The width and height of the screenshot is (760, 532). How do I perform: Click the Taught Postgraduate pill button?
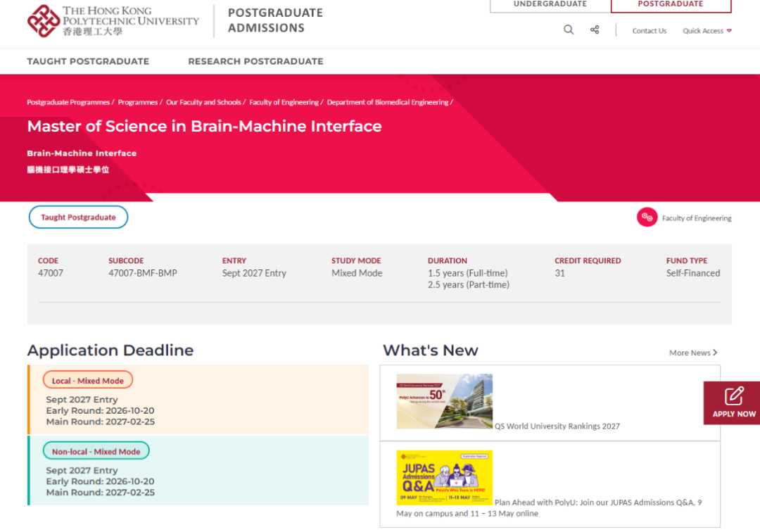coord(79,217)
